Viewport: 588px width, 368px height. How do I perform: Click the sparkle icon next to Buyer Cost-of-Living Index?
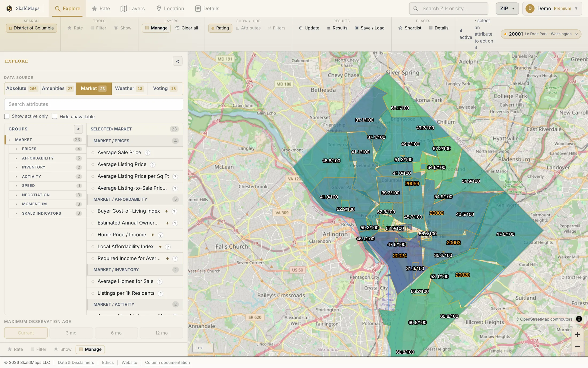[167, 211]
